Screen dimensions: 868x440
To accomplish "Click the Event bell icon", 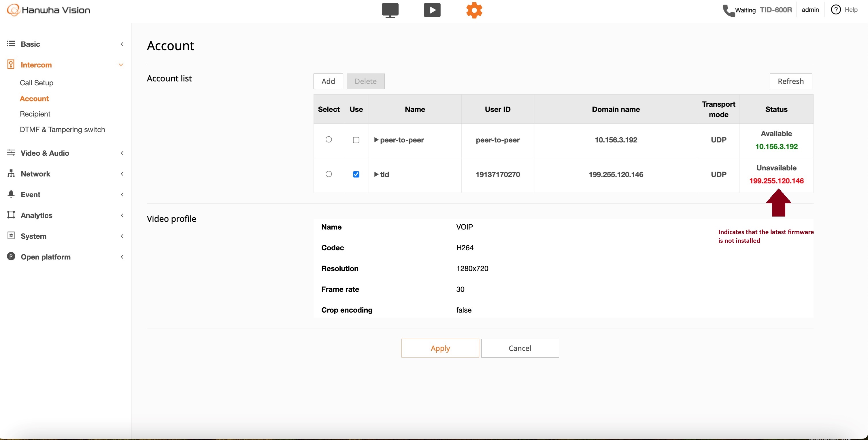I will [x=11, y=194].
